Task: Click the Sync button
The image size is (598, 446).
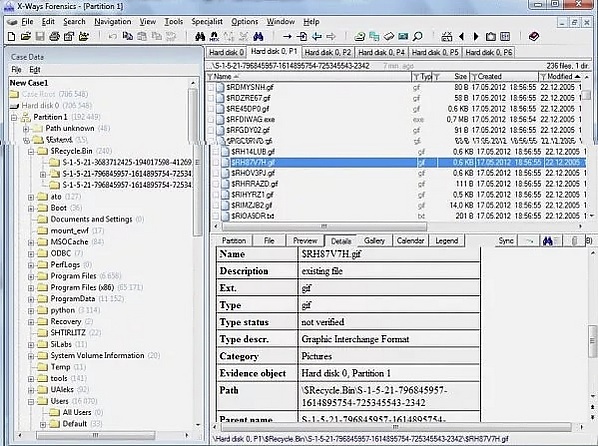Action: tap(506, 241)
